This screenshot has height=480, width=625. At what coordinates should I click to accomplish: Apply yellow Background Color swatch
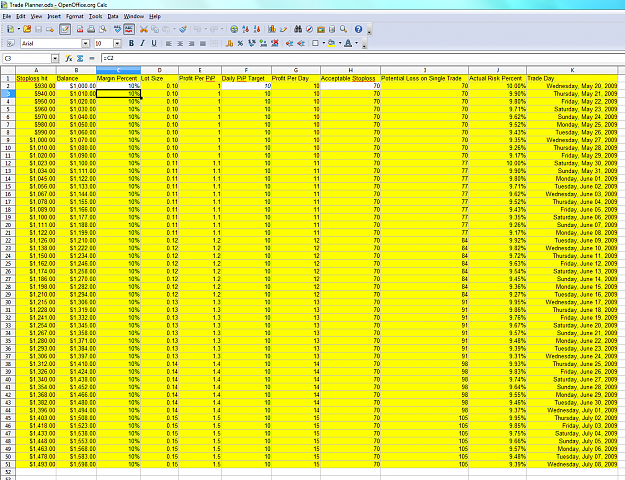[x=332, y=43]
